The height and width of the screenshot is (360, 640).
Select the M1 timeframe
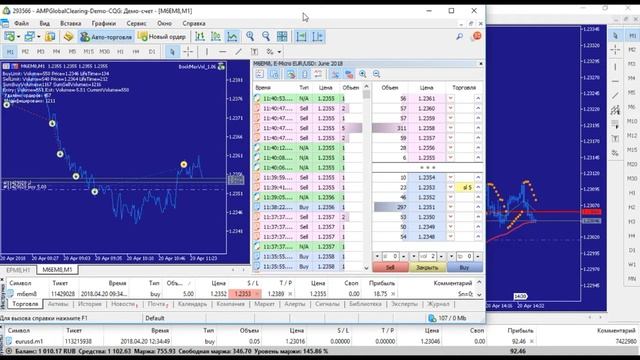click(10, 52)
